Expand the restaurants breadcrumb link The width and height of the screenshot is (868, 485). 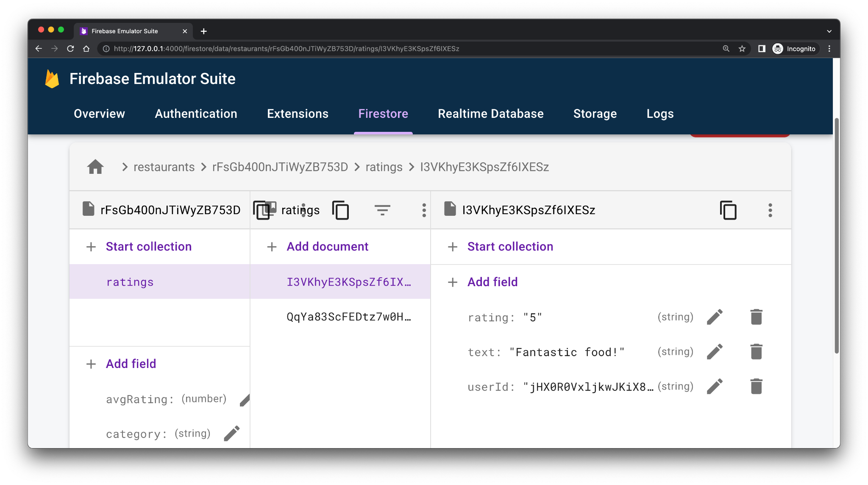(x=164, y=167)
